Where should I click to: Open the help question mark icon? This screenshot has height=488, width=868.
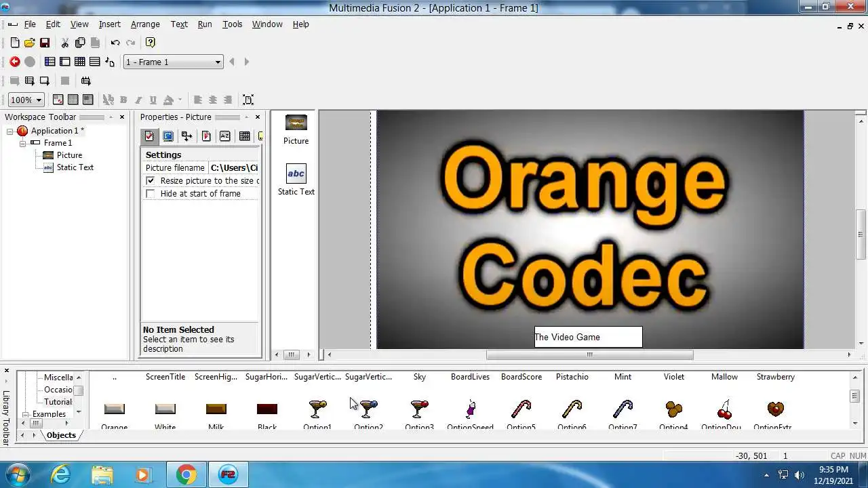point(151,43)
